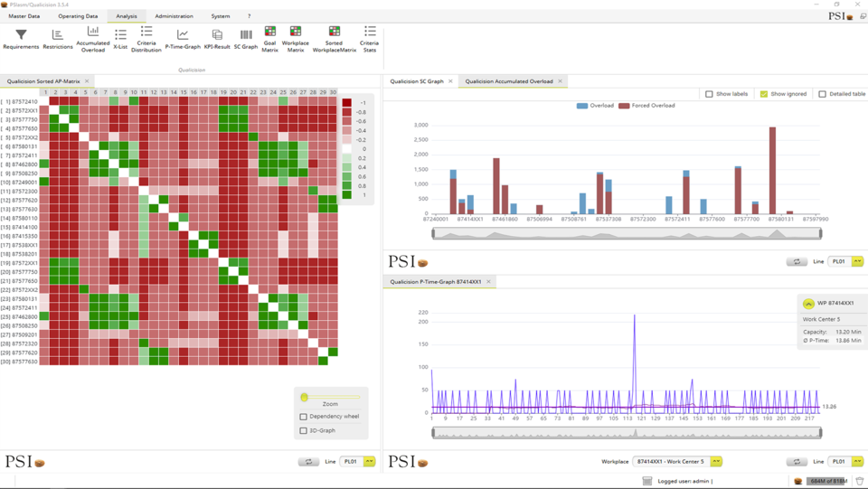
Task: Click the icon beside the PSI logo top right
Action: coord(863,16)
